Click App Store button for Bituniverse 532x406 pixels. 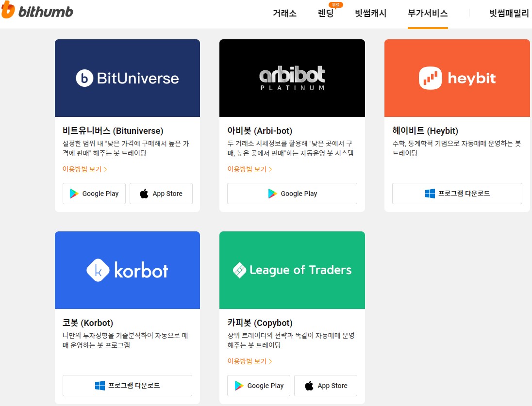(x=161, y=194)
